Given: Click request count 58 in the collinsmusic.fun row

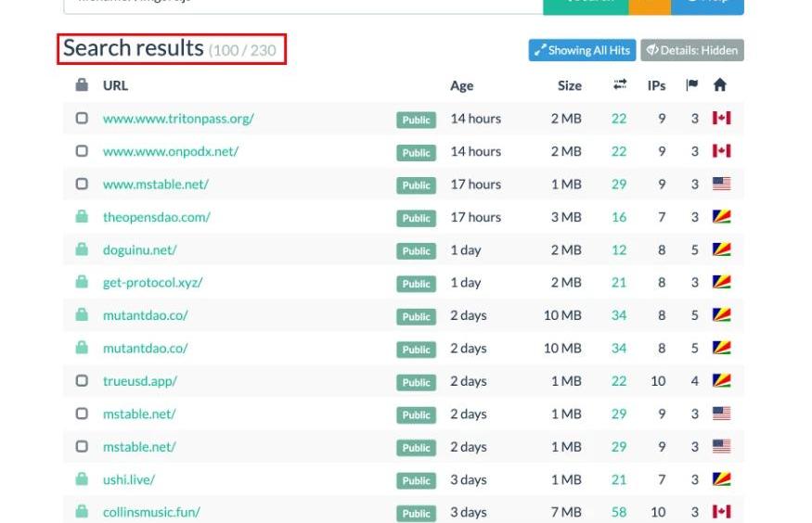Looking at the screenshot, I should [x=619, y=512].
